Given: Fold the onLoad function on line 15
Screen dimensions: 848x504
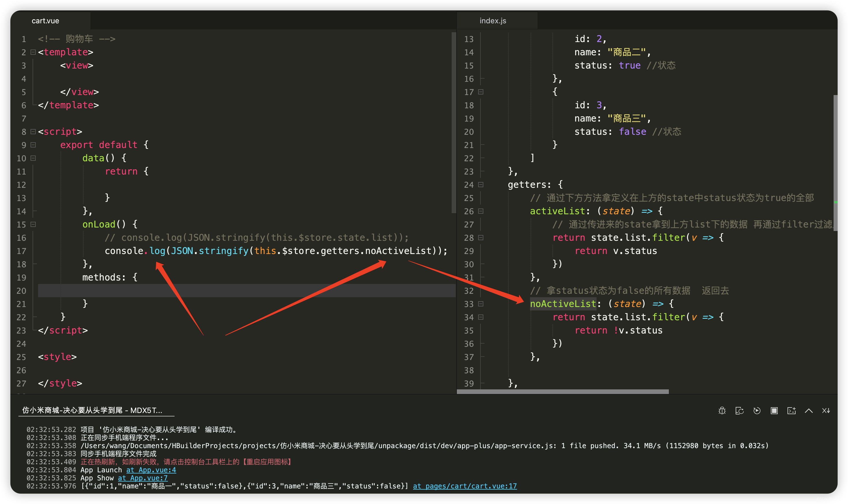Looking at the screenshot, I should click(33, 224).
